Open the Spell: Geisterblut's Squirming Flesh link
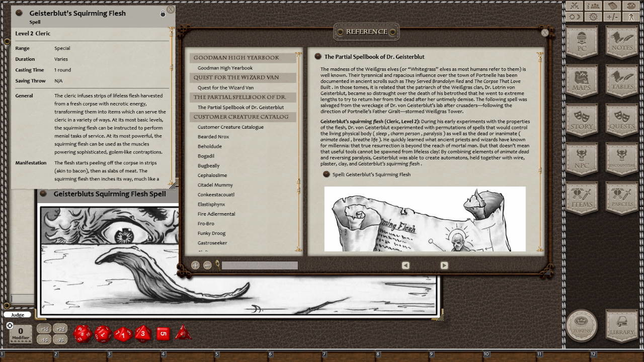644x362 pixels. (x=370, y=174)
